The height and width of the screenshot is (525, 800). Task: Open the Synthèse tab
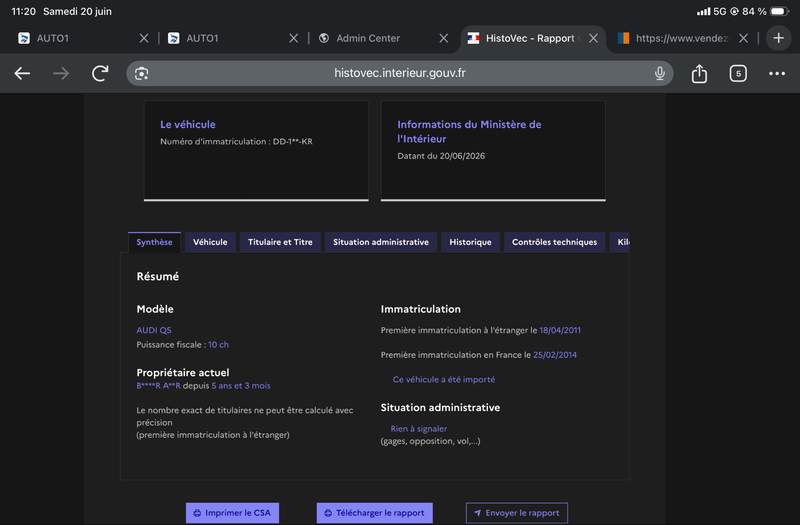(x=154, y=242)
